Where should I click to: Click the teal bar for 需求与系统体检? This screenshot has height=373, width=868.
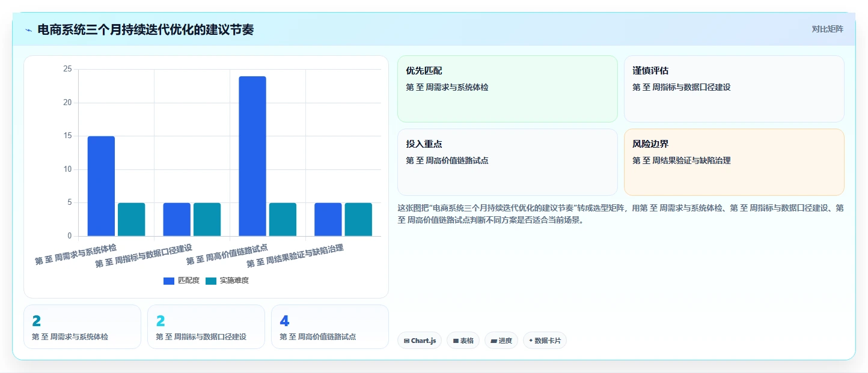[x=131, y=219]
